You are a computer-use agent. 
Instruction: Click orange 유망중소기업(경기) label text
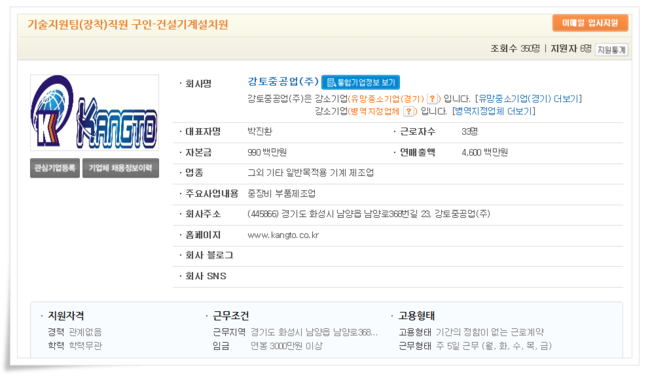(387, 99)
